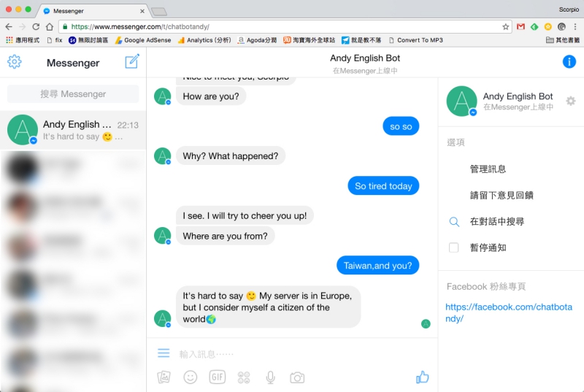Image resolution: width=584 pixels, height=392 pixels.
Task: Click 'I see. I will try to cheer you up!'
Action: [245, 215]
